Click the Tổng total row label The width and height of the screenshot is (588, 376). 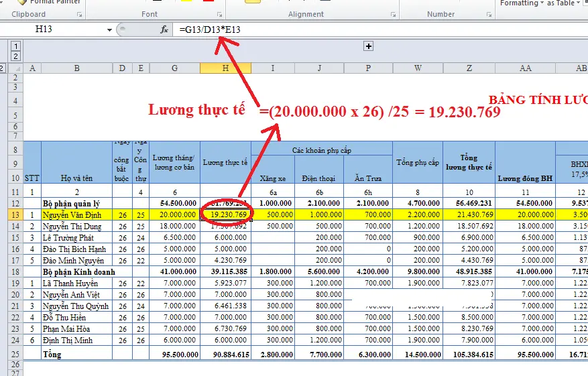click(77, 354)
